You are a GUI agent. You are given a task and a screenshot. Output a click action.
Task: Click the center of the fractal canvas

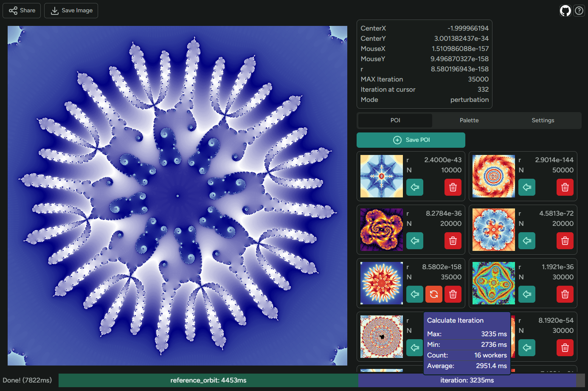click(177, 196)
